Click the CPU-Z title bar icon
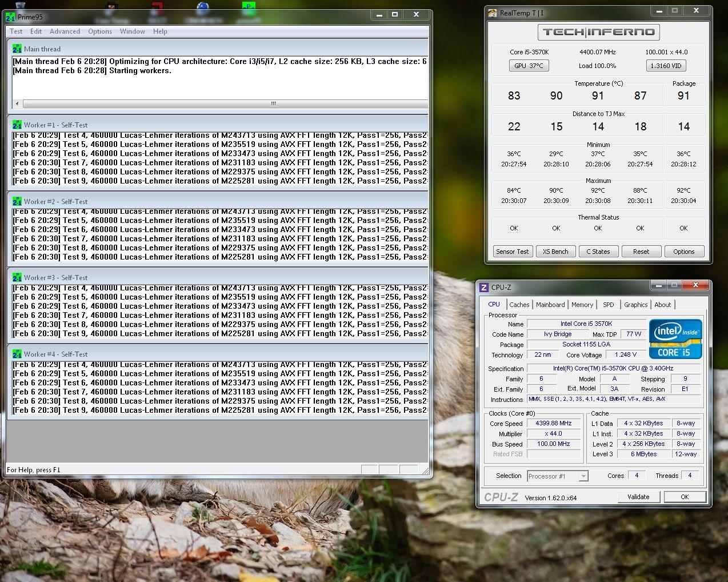This screenshot has height=582, width=728. [484, 288]
